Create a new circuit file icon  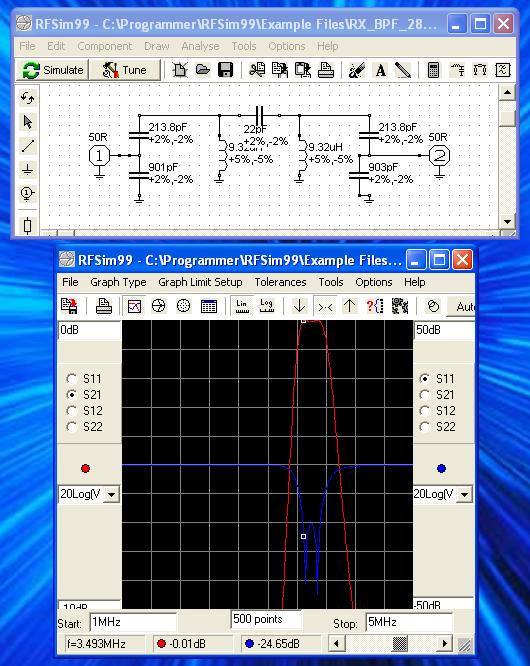pyautogui.click(x=180, y=70)
